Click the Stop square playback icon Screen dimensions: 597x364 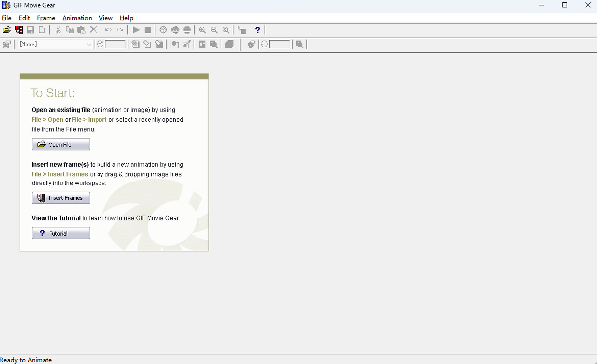[x=148, y=30]
